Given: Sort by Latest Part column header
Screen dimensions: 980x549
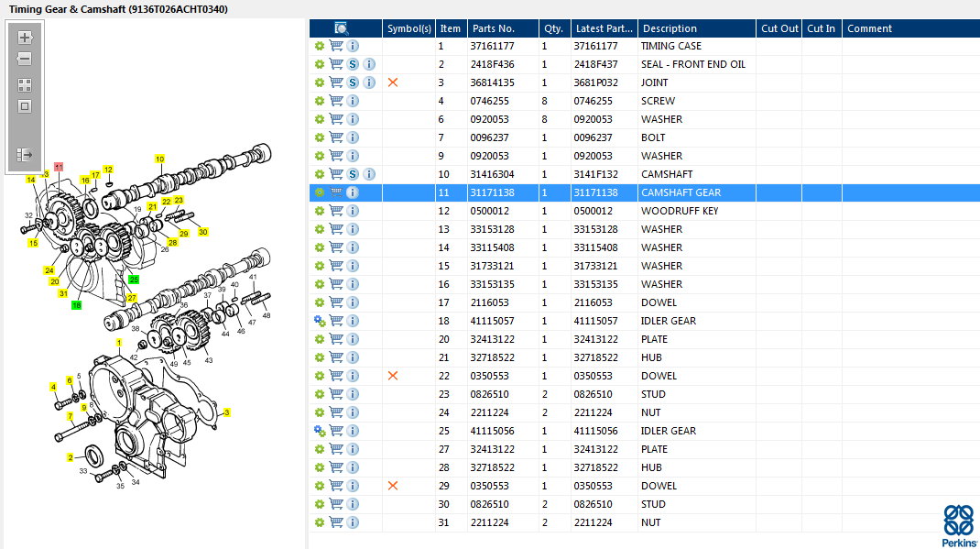Looking at the screenshot, I should point(604,28).
